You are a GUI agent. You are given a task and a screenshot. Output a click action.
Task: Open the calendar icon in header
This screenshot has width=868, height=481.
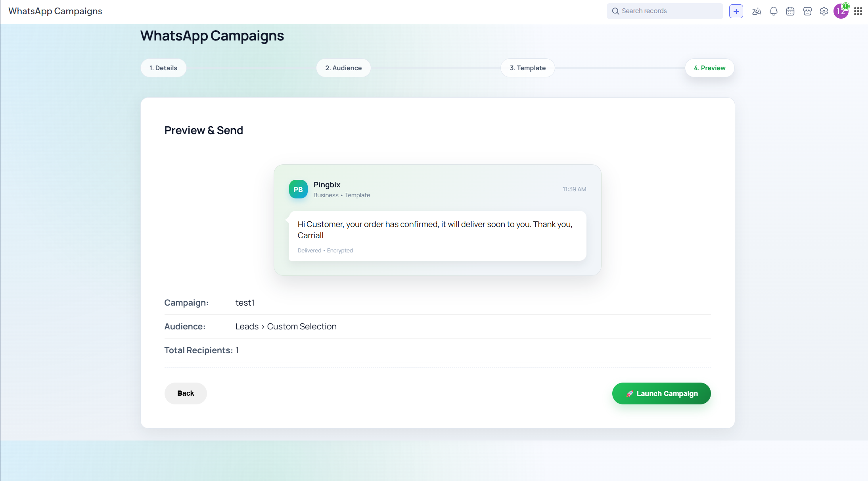(x=790, y=11)
